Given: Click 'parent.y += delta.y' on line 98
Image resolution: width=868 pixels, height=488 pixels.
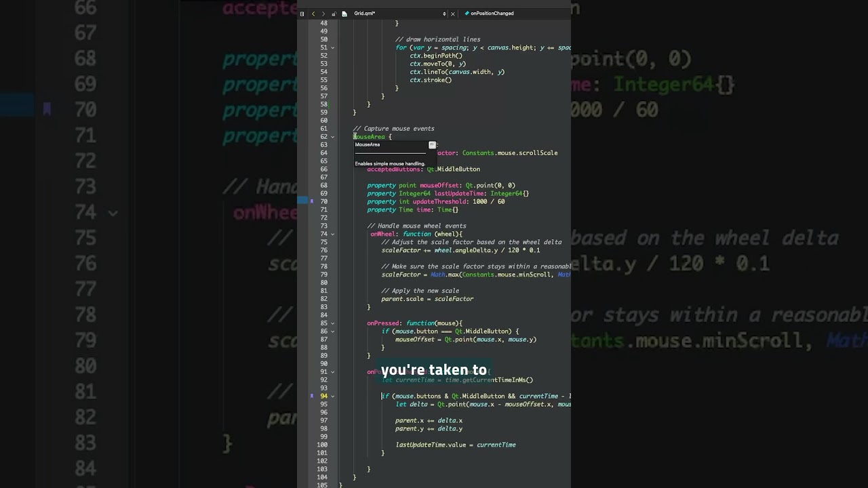Looking at the screenshot, I should (429, 428).
